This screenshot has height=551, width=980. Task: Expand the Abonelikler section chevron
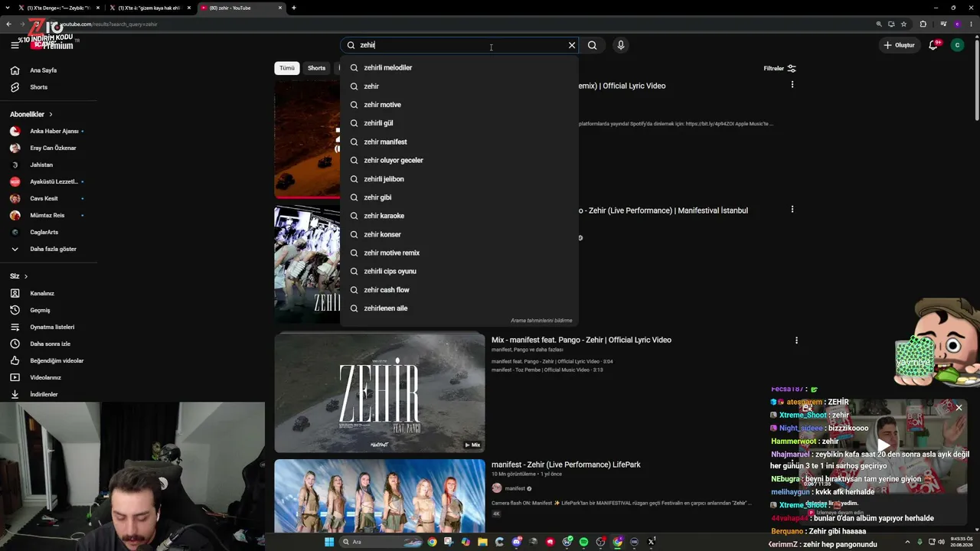click(x=51, y=115)
